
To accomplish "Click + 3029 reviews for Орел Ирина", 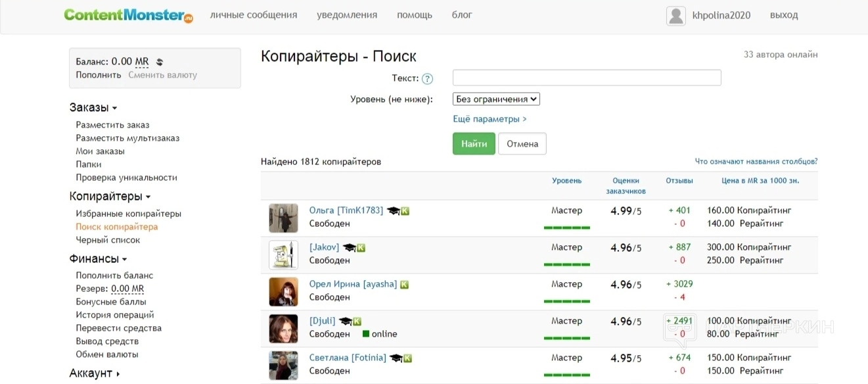I will [x=679, y=284].
